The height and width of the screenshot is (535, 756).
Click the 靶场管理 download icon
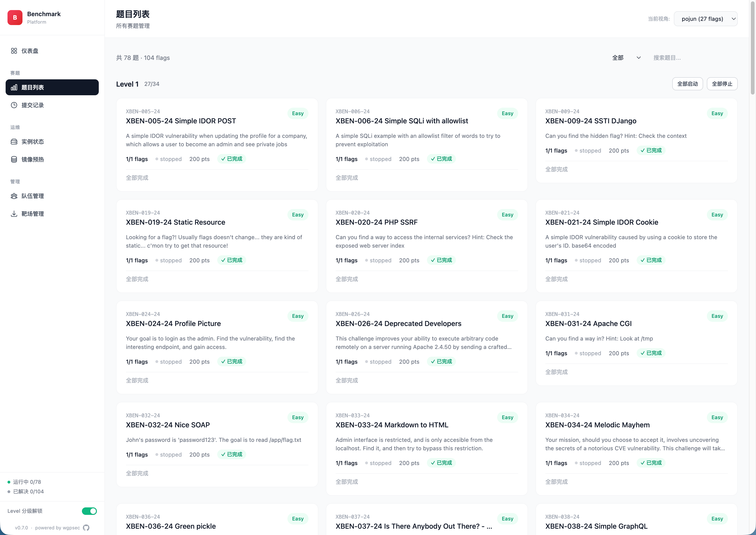pos(14,214)
